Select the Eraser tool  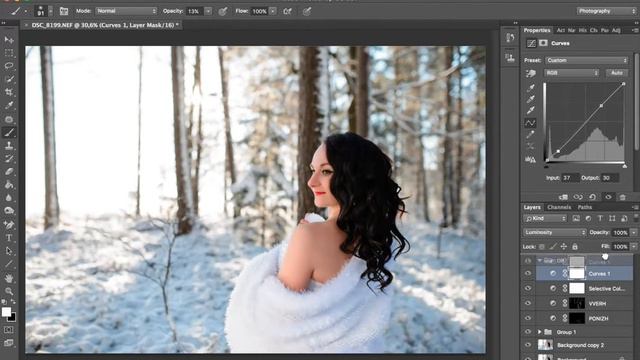coord(9,171)
